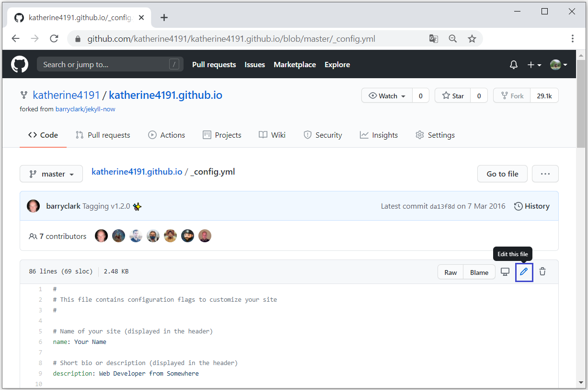Click the katherine4191.github.io breadcrumb link
The height and width of the screenshot is (390, 588).
137,171
